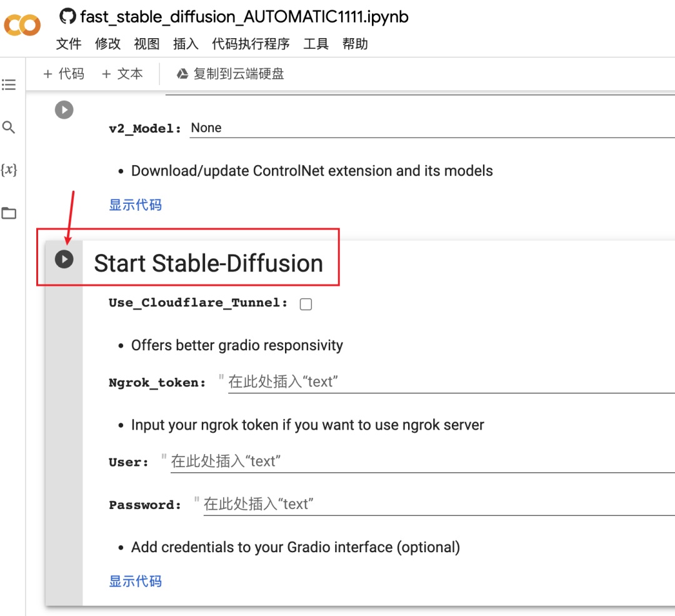Viewport: 675px width, 616px height.
Task: Run the v2_Model cell play button
Action: tap(64, 109)
